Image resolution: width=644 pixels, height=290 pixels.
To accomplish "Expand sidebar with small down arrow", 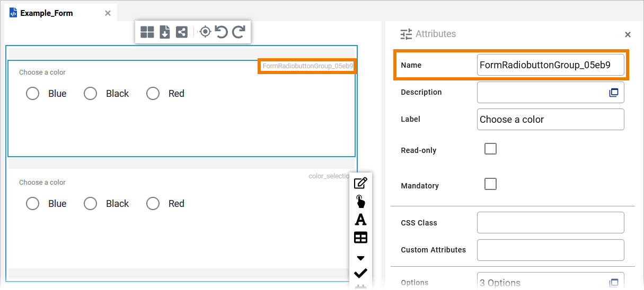I will 360,258.
